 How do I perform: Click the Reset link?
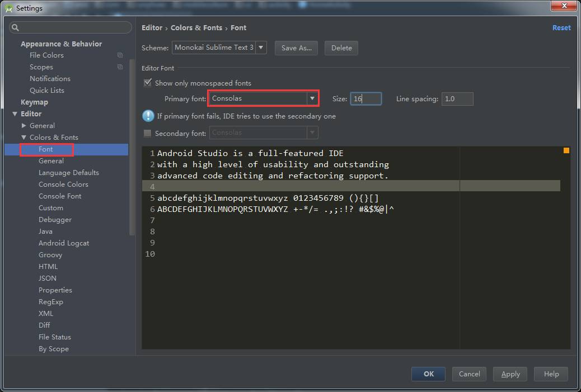point(561,27)
